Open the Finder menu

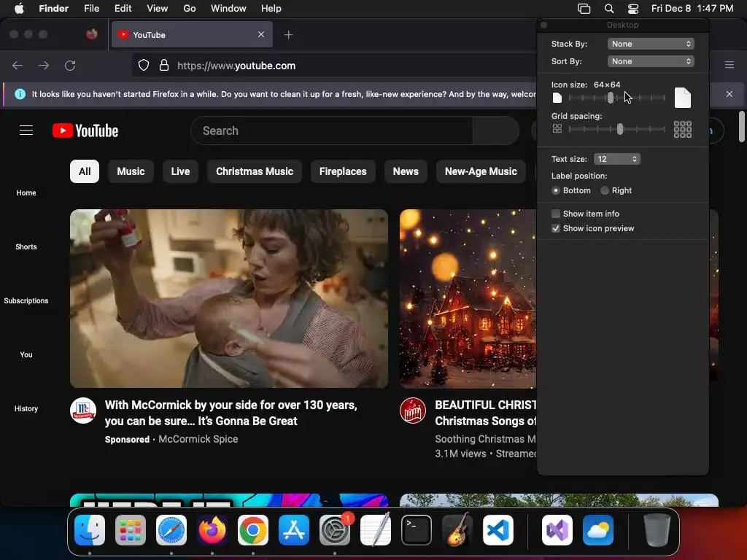(54, 8)
